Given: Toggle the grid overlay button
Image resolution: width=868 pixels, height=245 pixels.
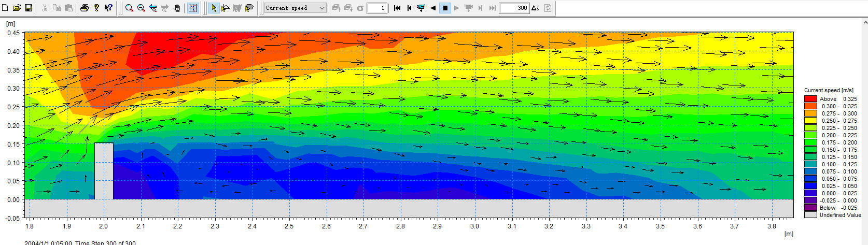Looking at the screenshot, I should point(193,8).
